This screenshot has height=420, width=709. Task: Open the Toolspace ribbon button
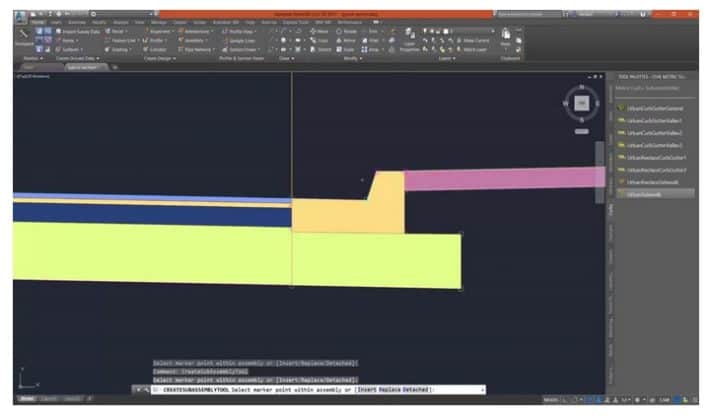pyautogui.click(x=24, y=37)
